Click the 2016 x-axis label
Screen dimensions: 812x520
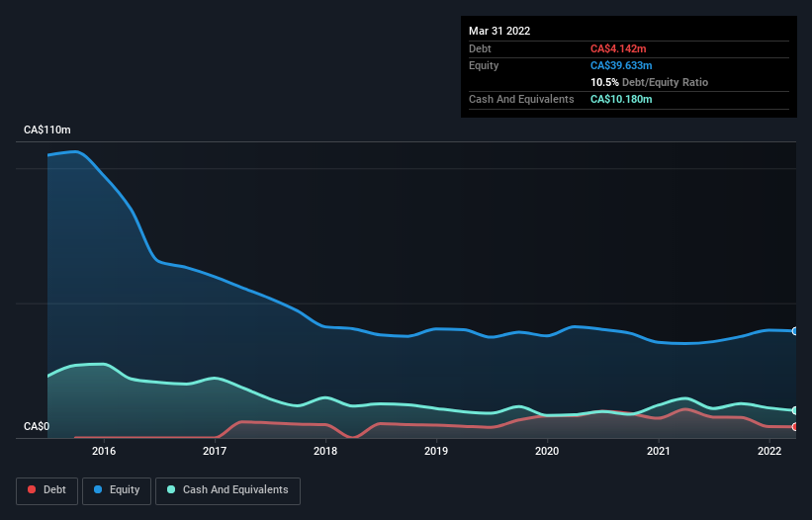tap(104, 451)
